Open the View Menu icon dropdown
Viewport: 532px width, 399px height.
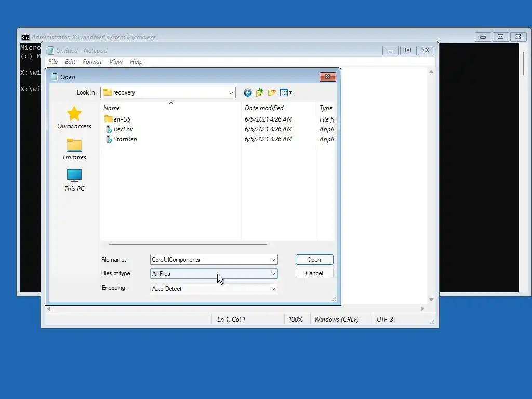tap(286, 92)
